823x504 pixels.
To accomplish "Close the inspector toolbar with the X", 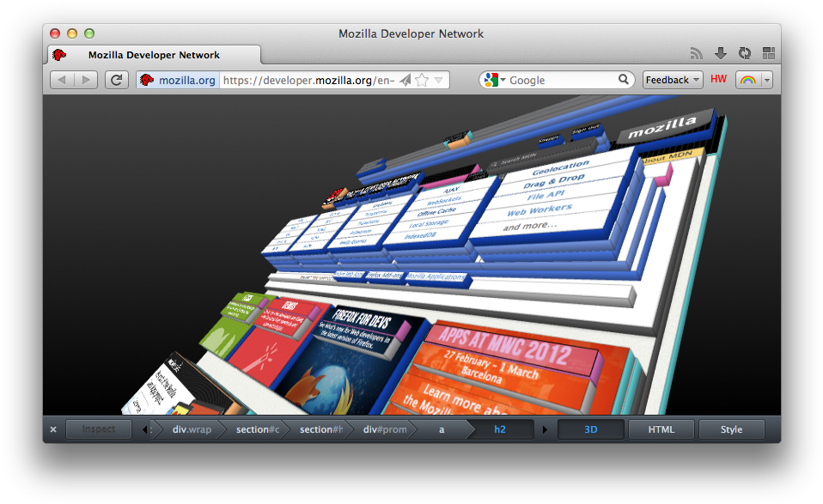I will coord(53,429).
